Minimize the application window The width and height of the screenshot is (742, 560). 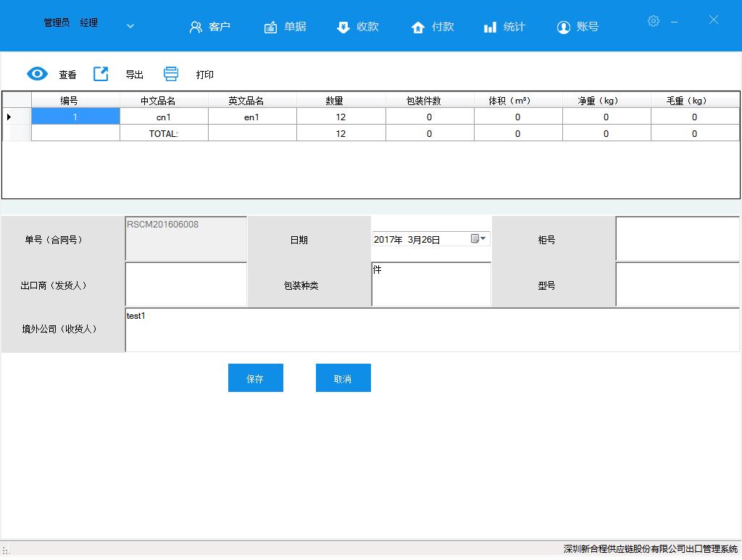pyautogui.click(x=674, y=22)
